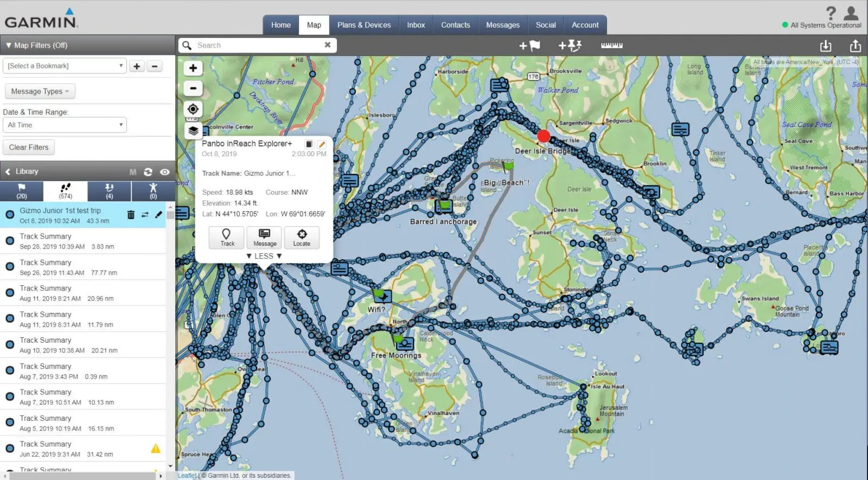Open the Inbox tab

coord(416,25)
